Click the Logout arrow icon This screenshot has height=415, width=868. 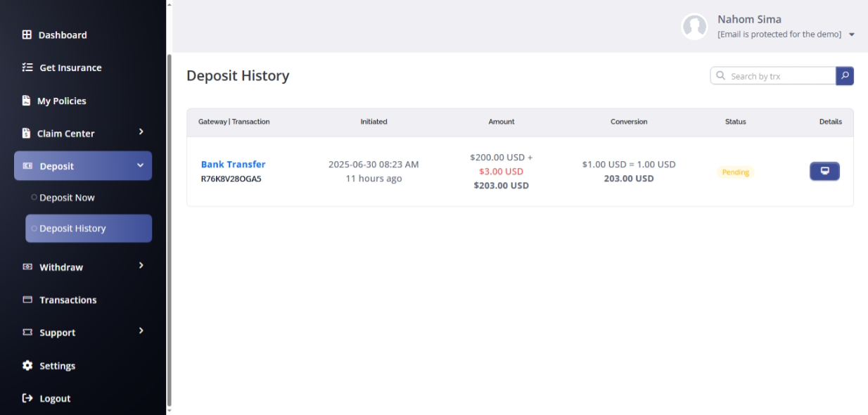27,398
